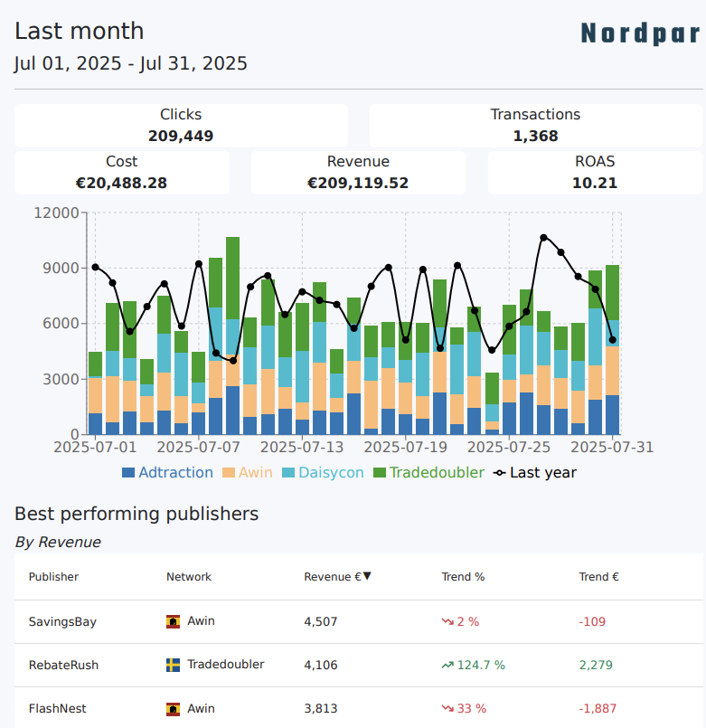
Task: Click the tallest stacked bar's Tradedoubler segment
Action: pyautogui.click(x=233, y=279)
